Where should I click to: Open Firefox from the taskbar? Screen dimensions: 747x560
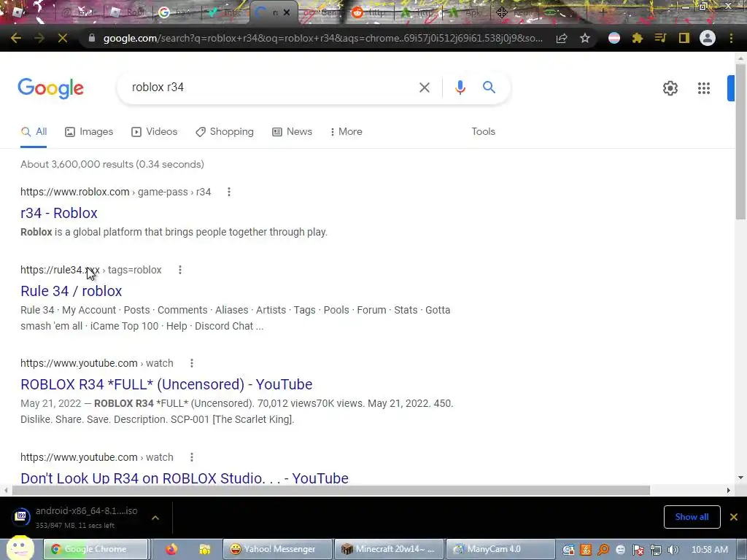[x=171, y=549]
